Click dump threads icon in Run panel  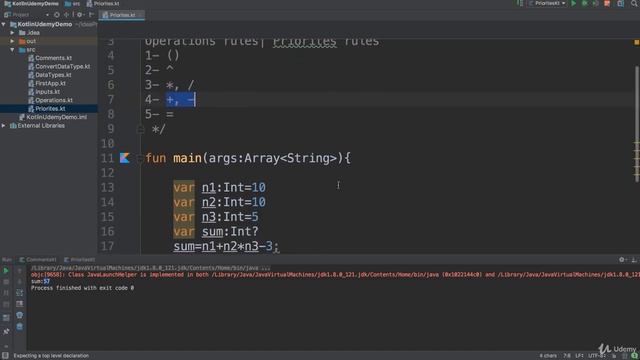(x=6, y=304)
